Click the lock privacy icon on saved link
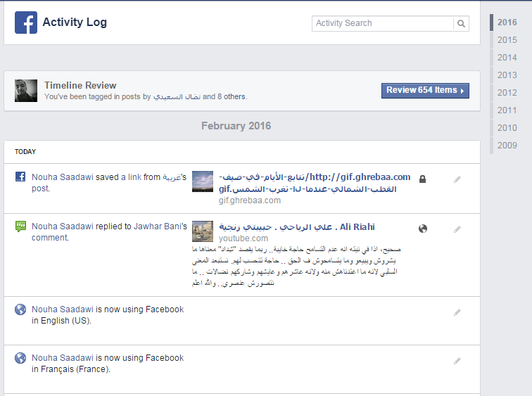Image resolution: width=532 pixels, height=396 pixels. pos(422,179)
